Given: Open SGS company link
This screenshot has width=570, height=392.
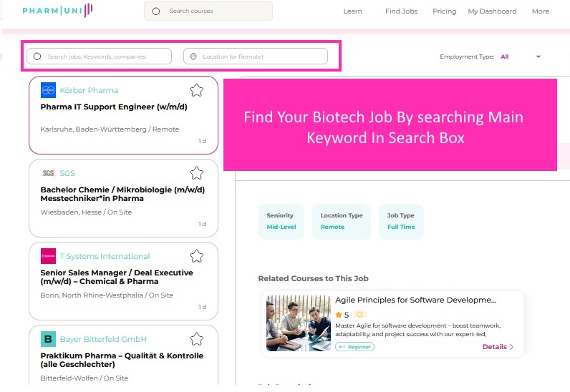Looking at the screenshot, I should [67, 173].
